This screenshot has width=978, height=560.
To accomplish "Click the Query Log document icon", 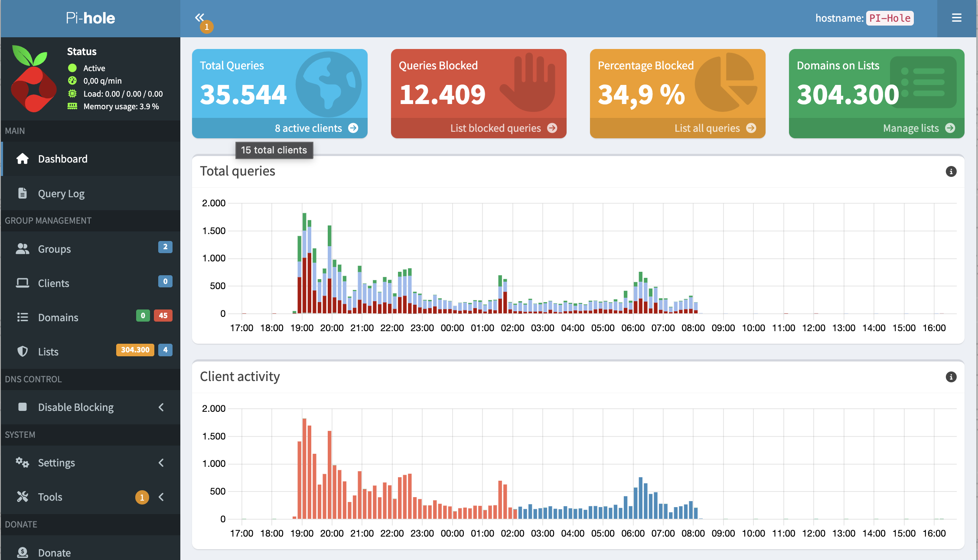I will point(23,193).
